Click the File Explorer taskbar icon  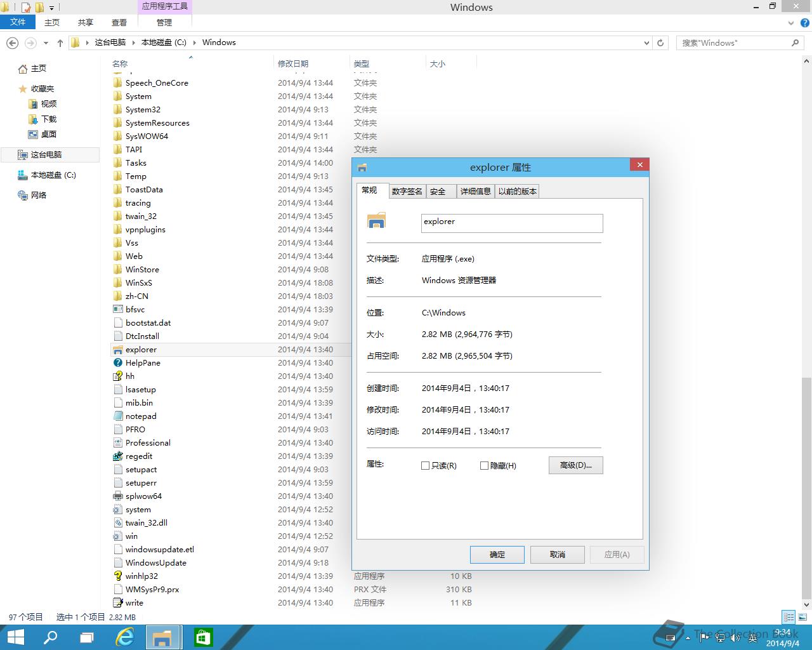pyautogui.click(x=164, y=637)
